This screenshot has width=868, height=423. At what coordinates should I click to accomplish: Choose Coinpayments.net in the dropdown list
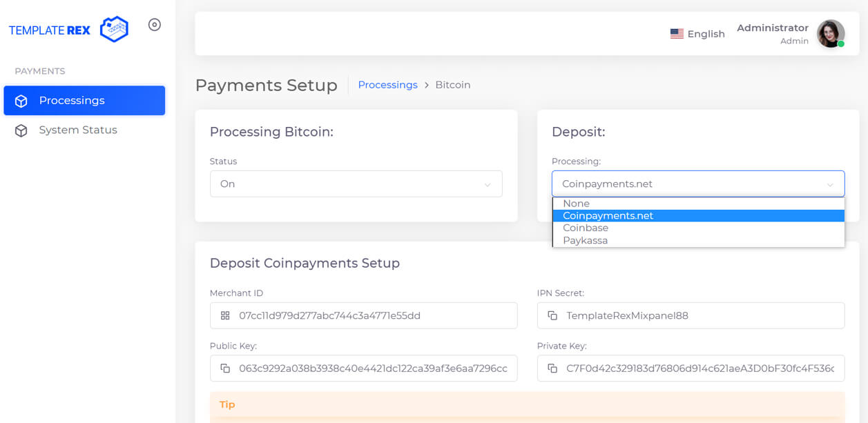tap(698, 216)
